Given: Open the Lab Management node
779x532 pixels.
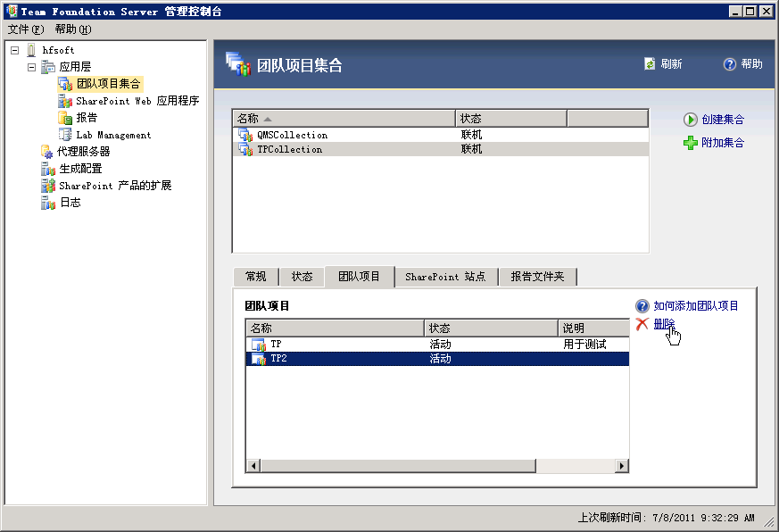Looking at the screenshot, I should pyautogui.click(x=113, y=135).
